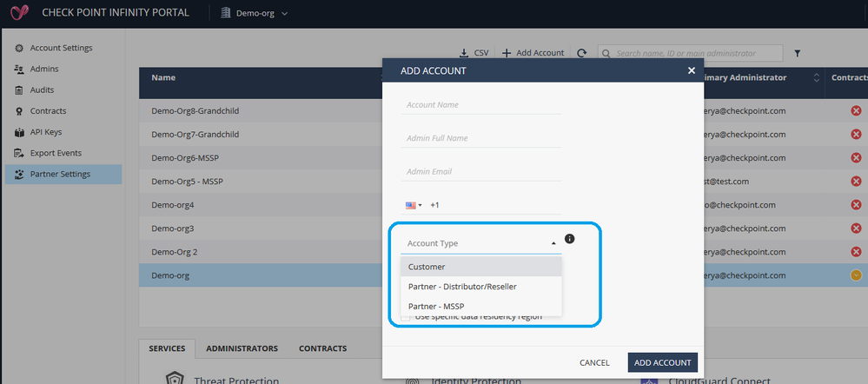Click the API Keys icon
Screen dimensions: 868x384
point(19,132)
